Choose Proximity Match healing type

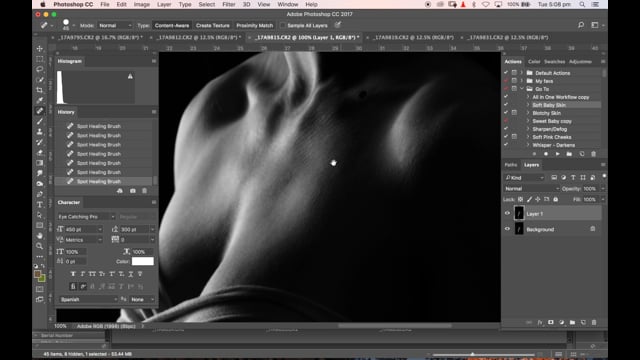pos(254,25)
